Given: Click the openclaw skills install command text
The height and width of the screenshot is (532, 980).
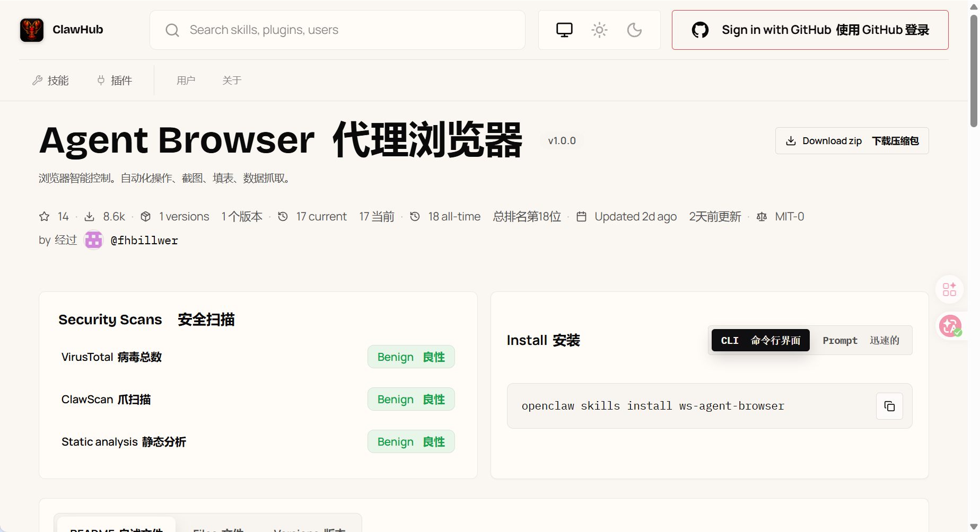Looking at the screenshot, I should 653,406.
